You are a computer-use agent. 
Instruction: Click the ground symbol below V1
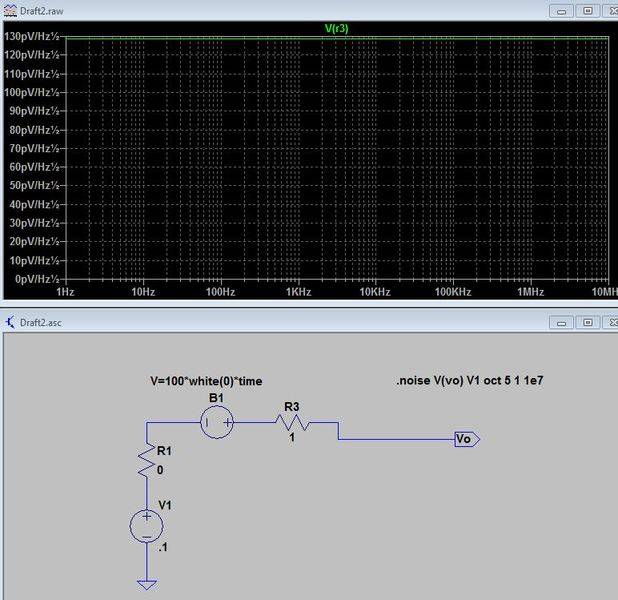coord(147,585)
